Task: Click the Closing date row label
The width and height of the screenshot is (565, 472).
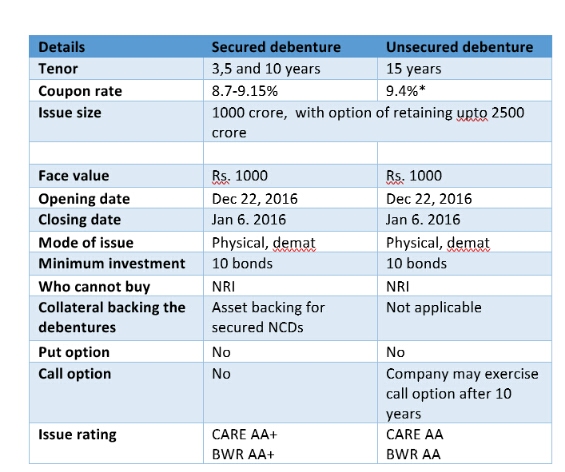Action: [80, 220]
